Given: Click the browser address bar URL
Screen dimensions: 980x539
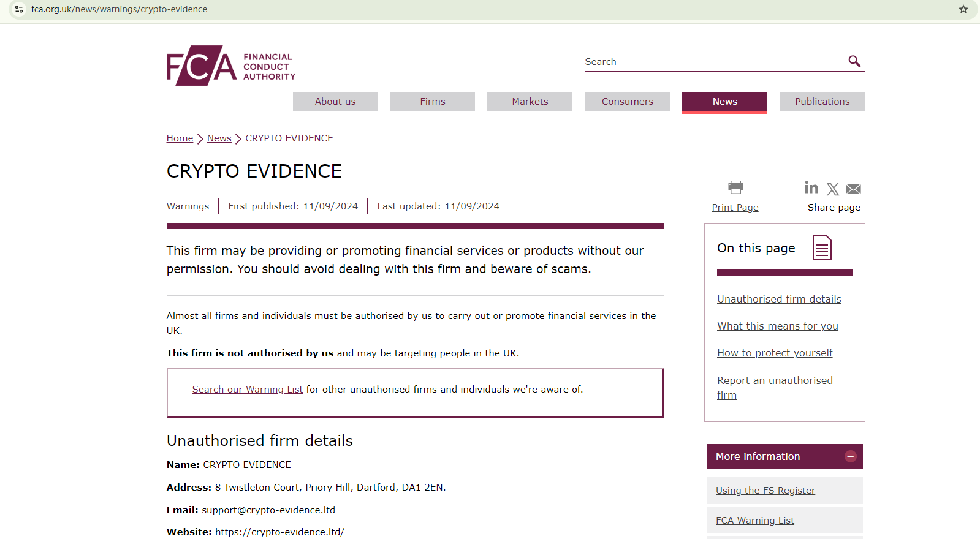Looking at the screenshot, I should tap(120, 9).
